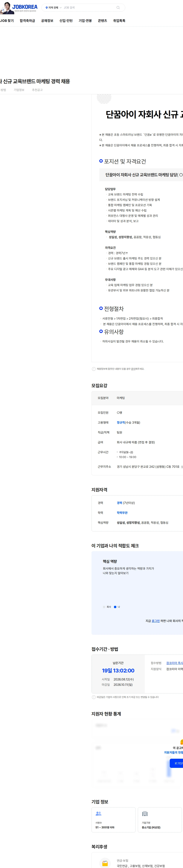
Task: Click the 중소기업 (비상장) company type
Action: point(151,827)
